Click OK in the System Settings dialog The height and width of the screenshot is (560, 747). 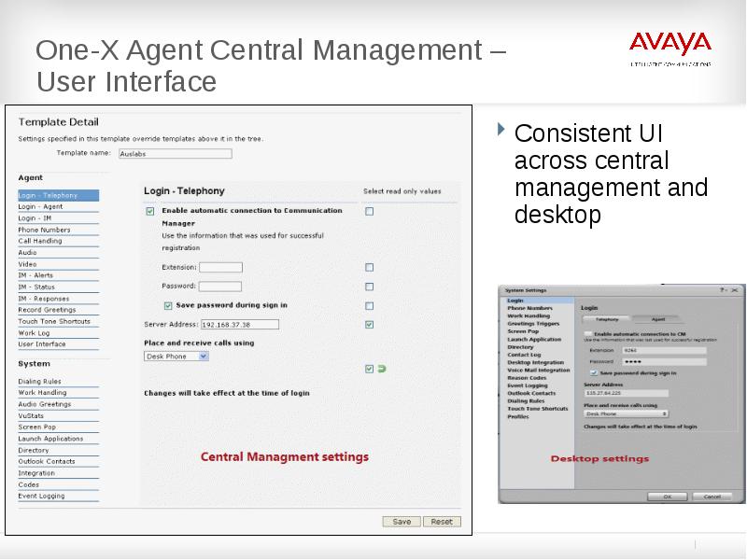(x=667, y=497)
